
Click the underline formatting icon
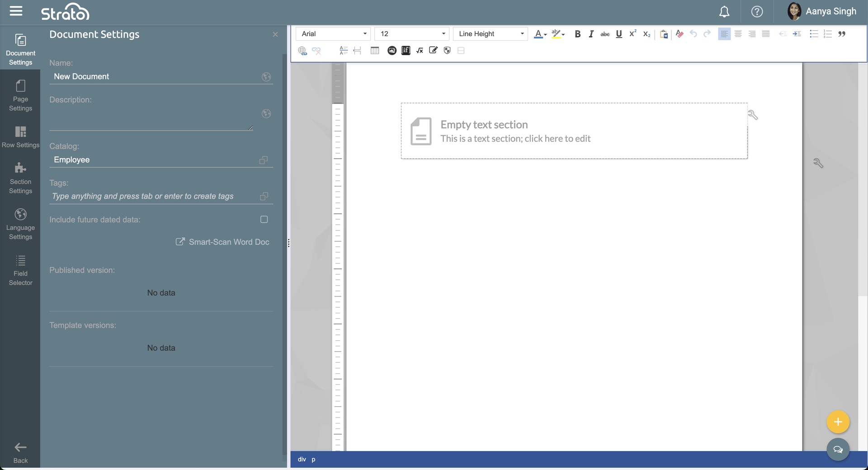coord(619,34)
